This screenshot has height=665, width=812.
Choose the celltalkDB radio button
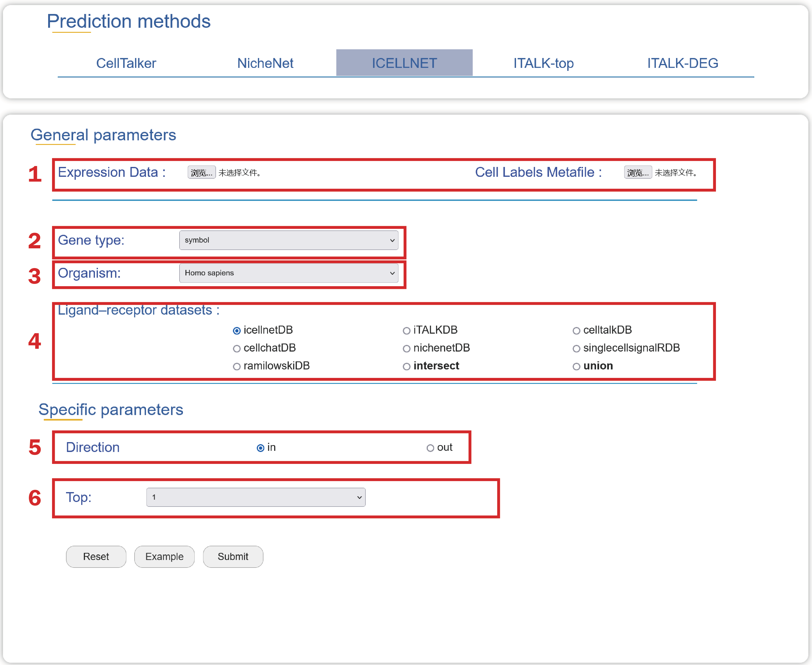click(x=576, y=331)
